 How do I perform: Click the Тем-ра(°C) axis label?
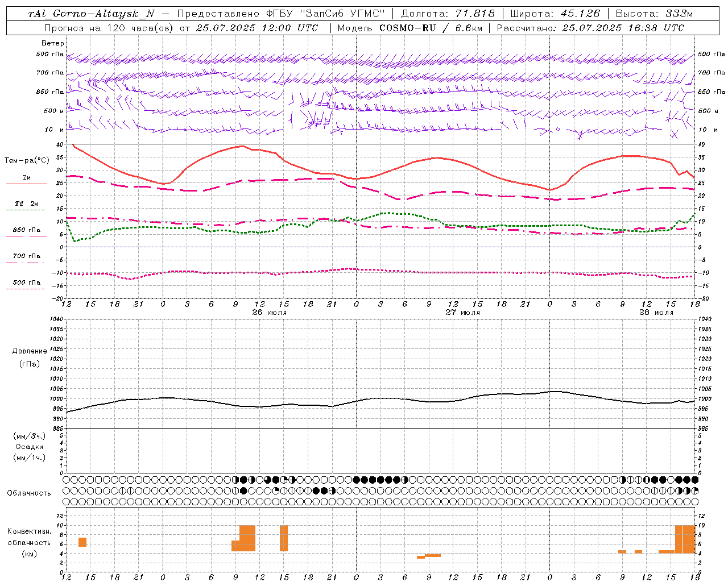point(27,161)
